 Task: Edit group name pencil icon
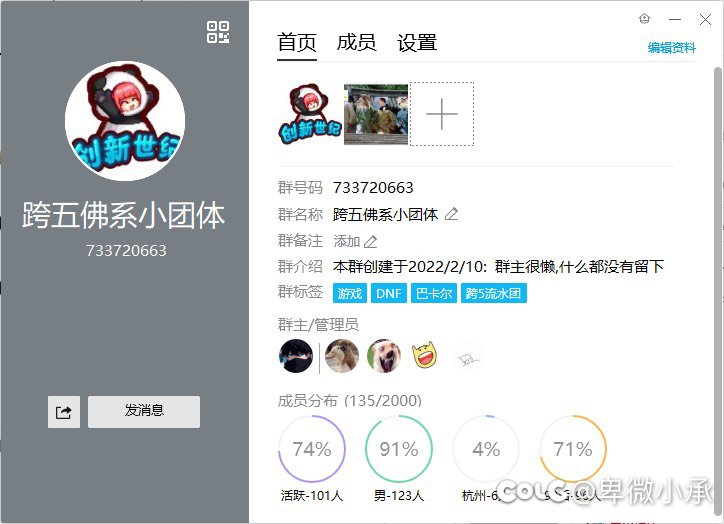tap(451, 214)
